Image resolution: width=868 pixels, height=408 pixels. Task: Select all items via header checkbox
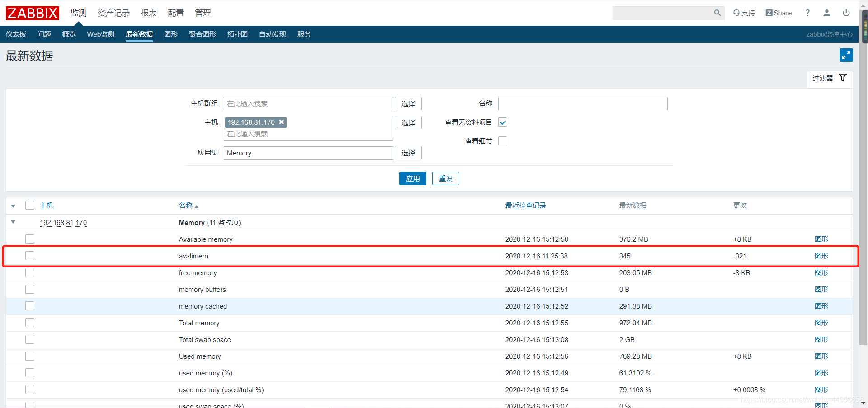tap(30, 205)
